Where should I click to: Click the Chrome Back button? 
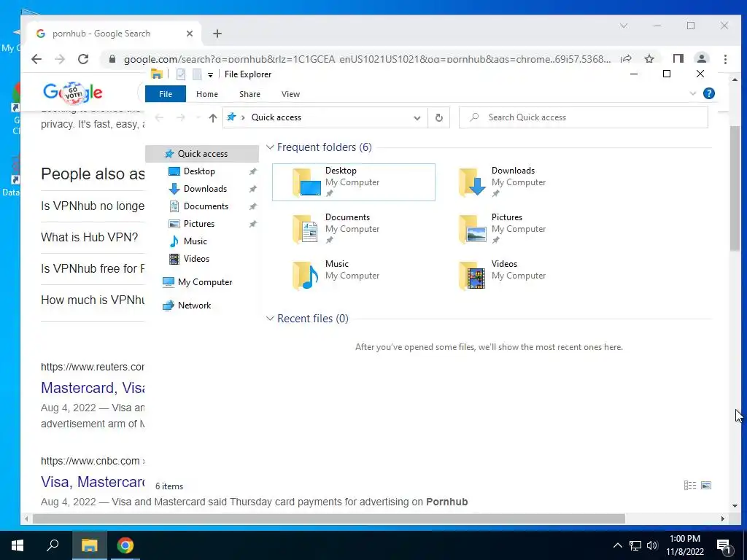point(36,59)
